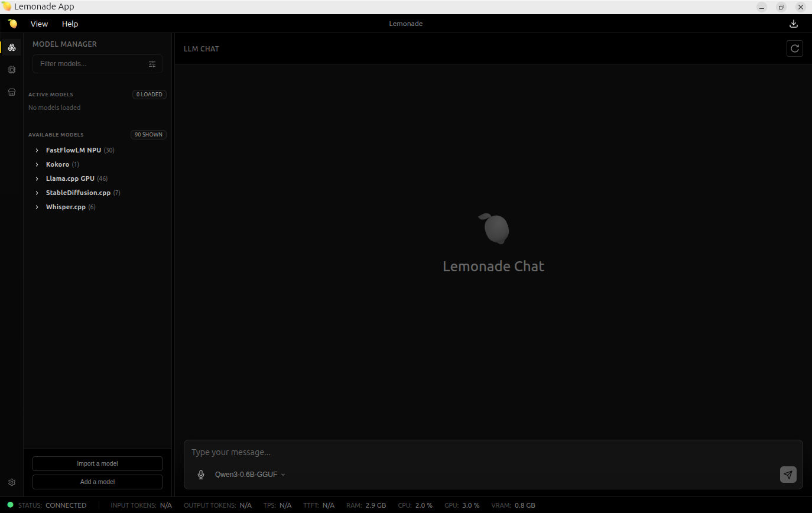Click the Import a model button
This screenshot has width=812, height=513.
coord(97,463)
